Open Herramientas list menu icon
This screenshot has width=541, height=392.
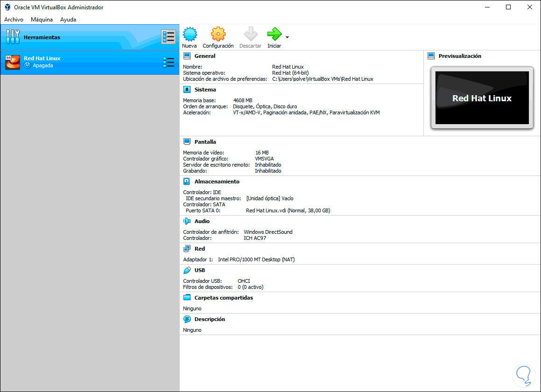(x=169, y=37)
